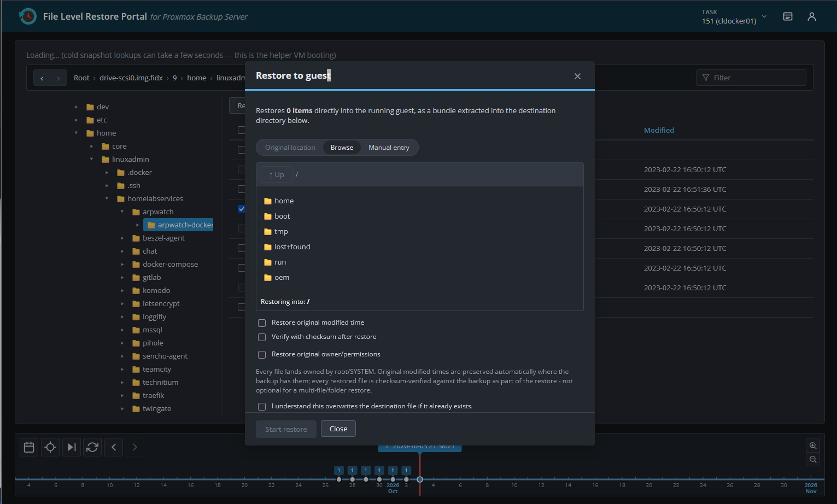The width and height of the screenshot is (837, 504).
Task: Go to the next snapshot on the timeline
Action: [x=135, y=447]
